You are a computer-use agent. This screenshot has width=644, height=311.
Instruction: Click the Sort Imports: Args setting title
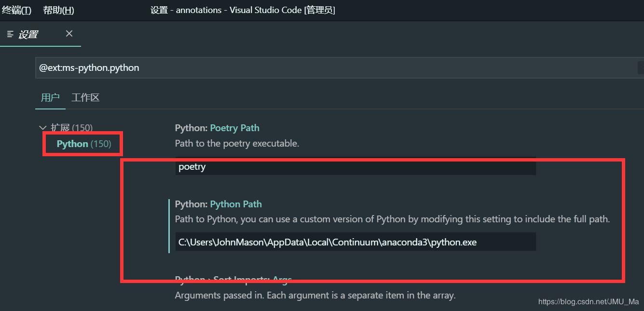[x=233, y=280]
